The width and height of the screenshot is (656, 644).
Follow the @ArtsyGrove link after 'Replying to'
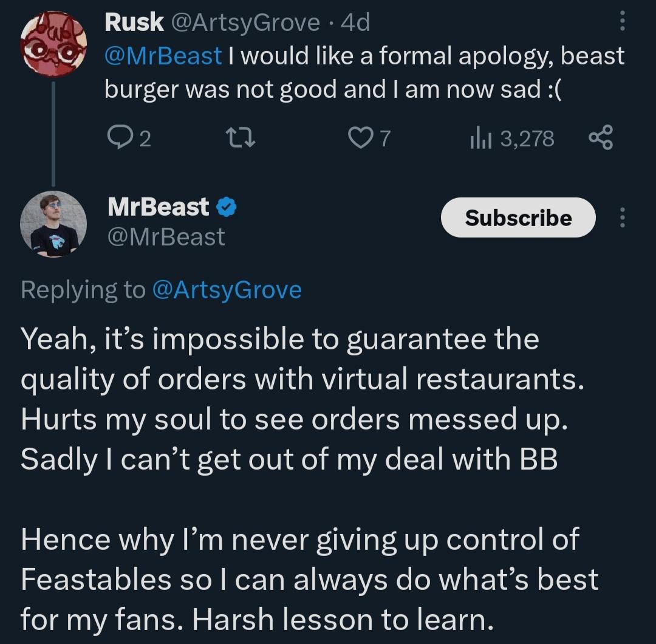(227, 290)
